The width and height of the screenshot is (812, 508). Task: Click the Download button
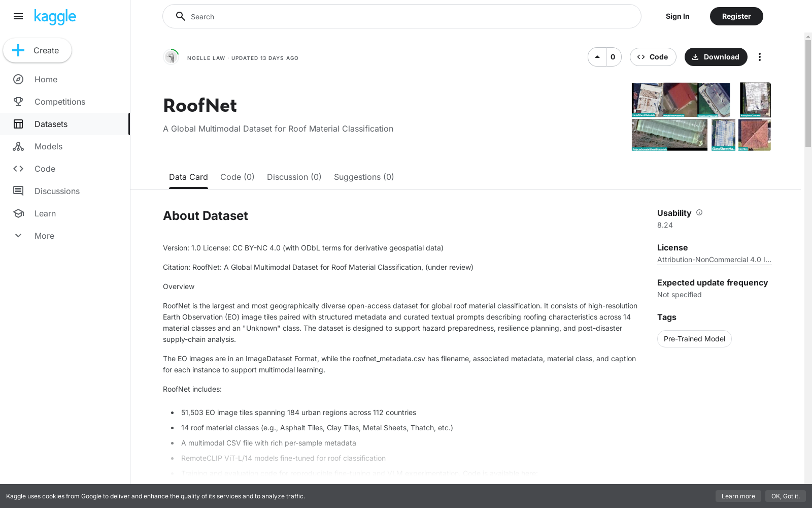tap(716, 57)
